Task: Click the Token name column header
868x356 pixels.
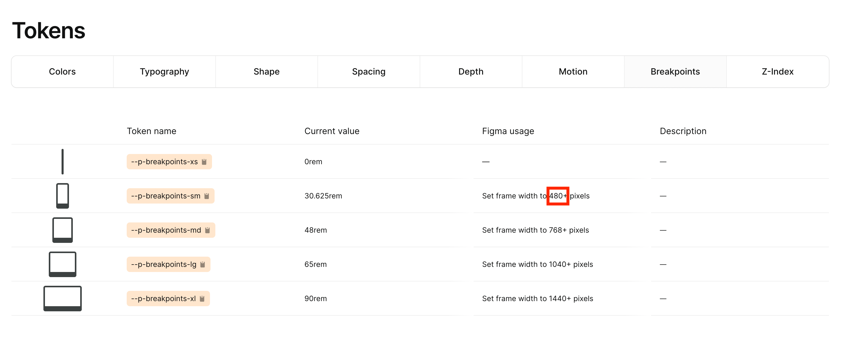Action: pos(152,131)
